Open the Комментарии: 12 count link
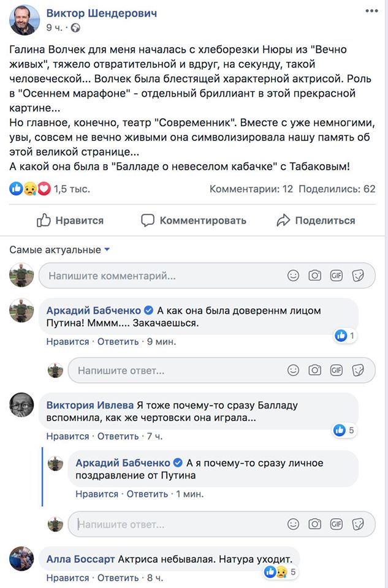 pyautogui.click(x=251, y=189)
